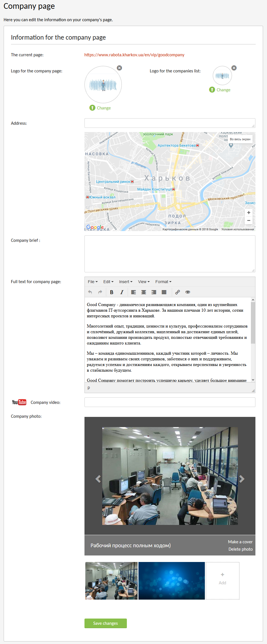The height and width of the screenshot is (644, 267).
Task: Click the insert link icon
Action: (177, 292)
